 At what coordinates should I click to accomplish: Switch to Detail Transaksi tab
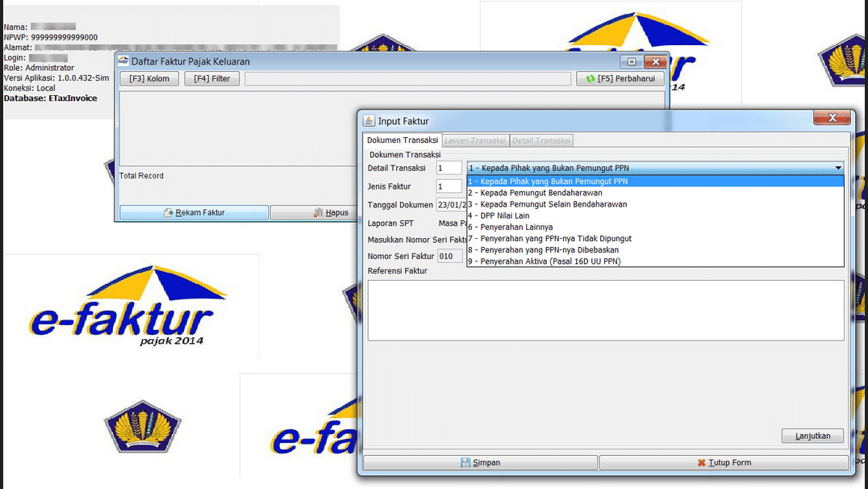click(x=541, y=140)
